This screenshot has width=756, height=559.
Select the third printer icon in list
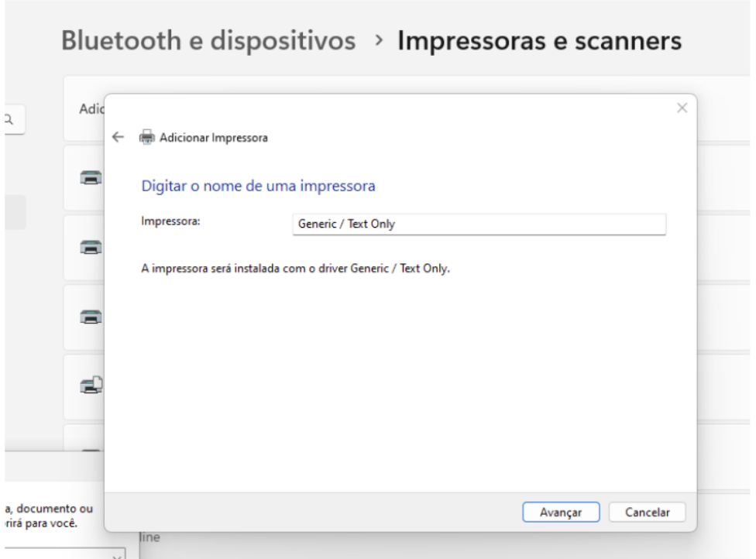91,317
